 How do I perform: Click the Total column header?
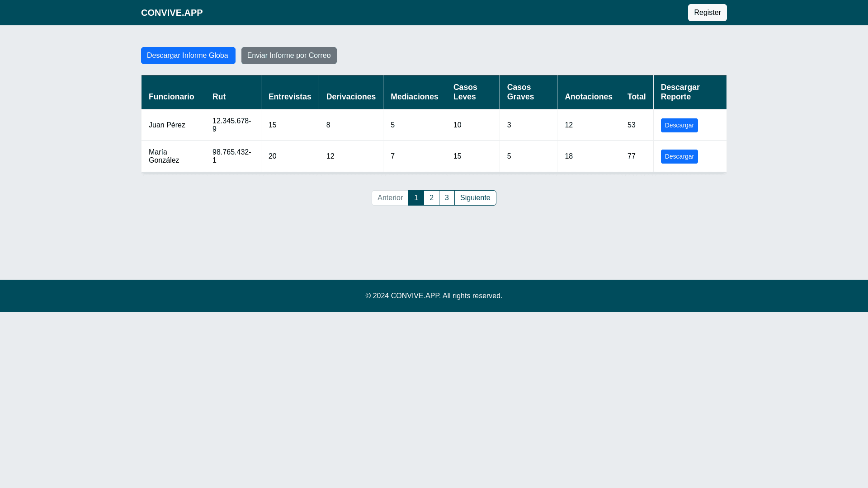coord(636,97)
